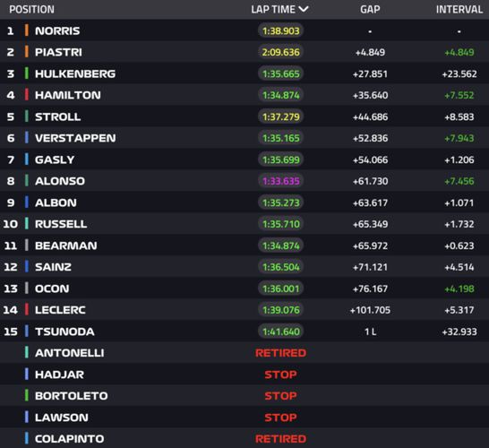The height and width of the screenshot is (448, 489).
Task: Select driver name LECLERC
Action: [60, 310]
